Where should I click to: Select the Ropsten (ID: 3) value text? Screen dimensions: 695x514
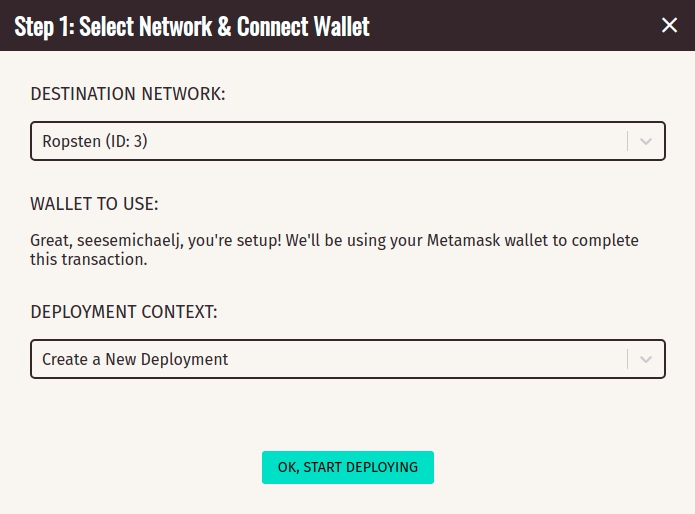click(x=95, y=141)
